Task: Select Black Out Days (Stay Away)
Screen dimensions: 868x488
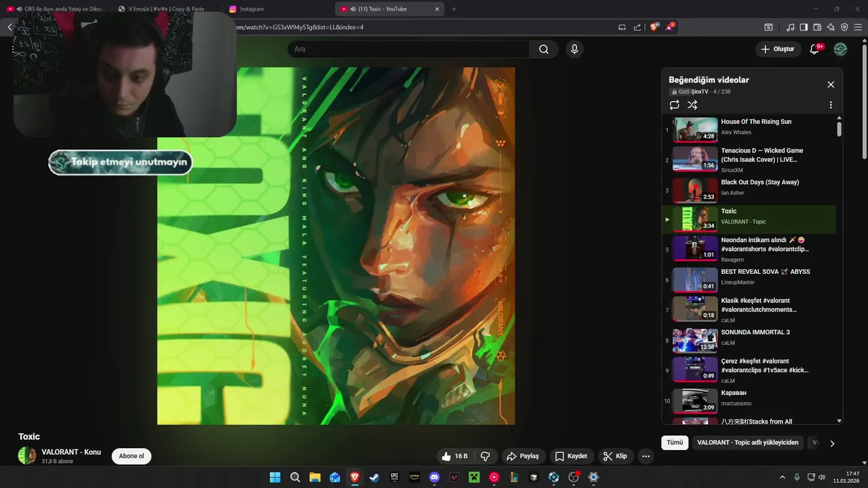Action: tap(749, 190)
